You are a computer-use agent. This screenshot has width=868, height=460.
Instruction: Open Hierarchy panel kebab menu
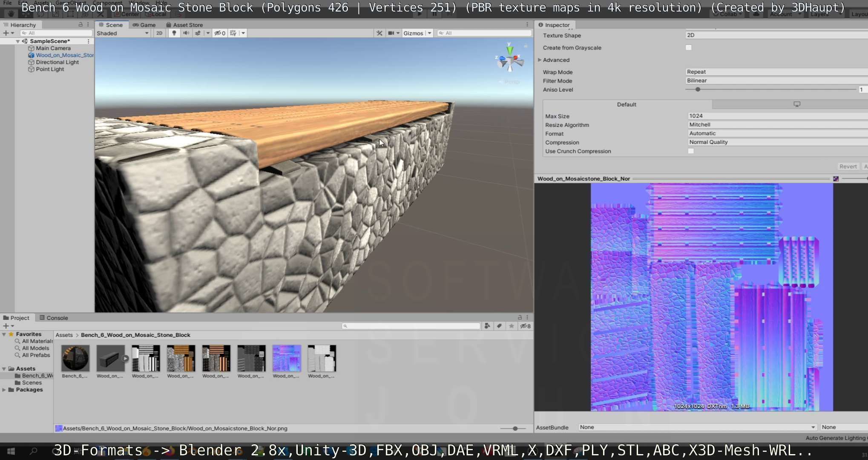88,25
